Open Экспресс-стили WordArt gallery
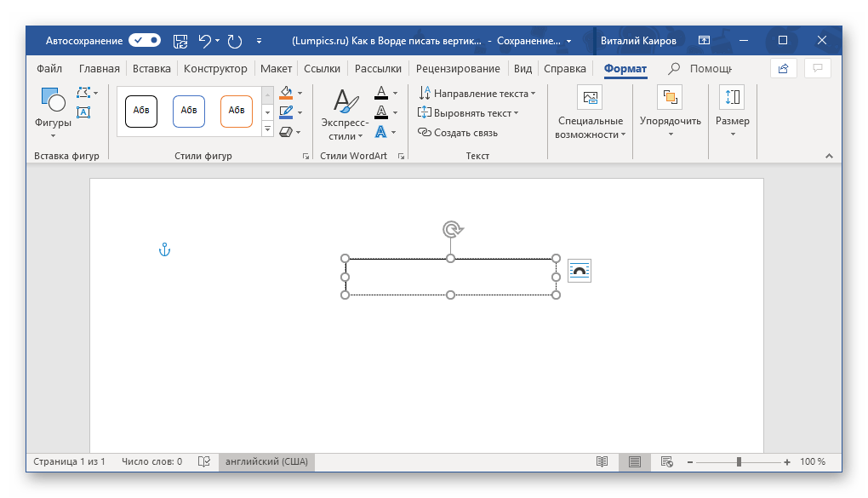The image size is (868, 498). pyautogui.click(x=345, y=113)
